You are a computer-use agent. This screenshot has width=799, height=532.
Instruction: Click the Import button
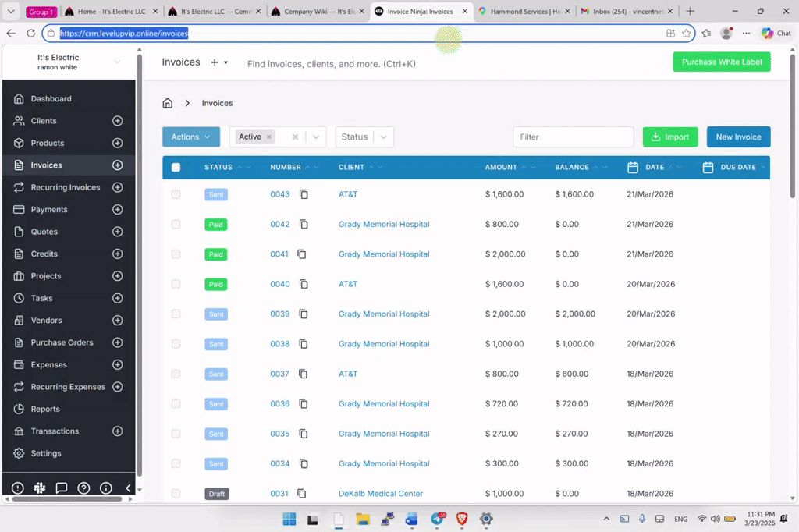[x=670, y=137]
